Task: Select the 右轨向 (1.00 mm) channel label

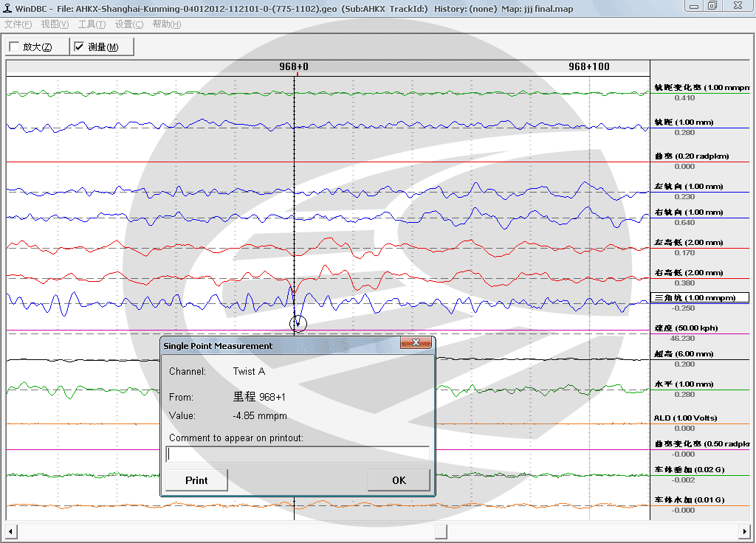Action: [x=689, y=212]
